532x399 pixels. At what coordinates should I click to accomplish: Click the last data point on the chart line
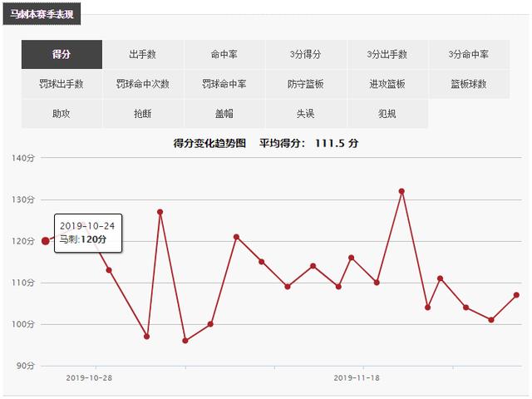[516, 295]
